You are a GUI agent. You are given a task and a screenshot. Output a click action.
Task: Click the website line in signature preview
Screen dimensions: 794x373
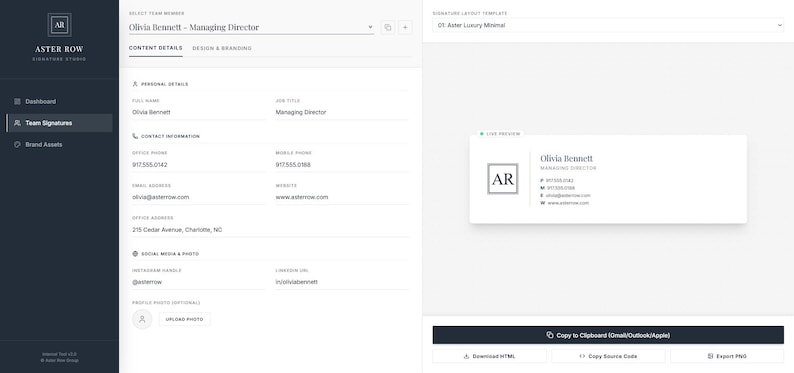pyautogui.click(x=565, y=203)
